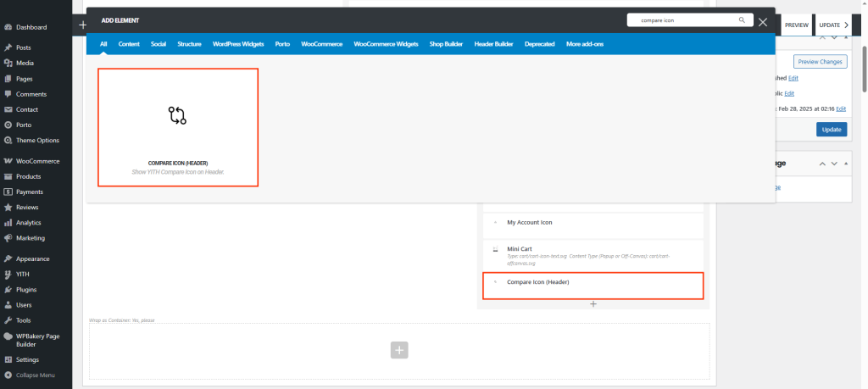Click the plus icon in empty row
868x389 pixels.
click(399, 349)
